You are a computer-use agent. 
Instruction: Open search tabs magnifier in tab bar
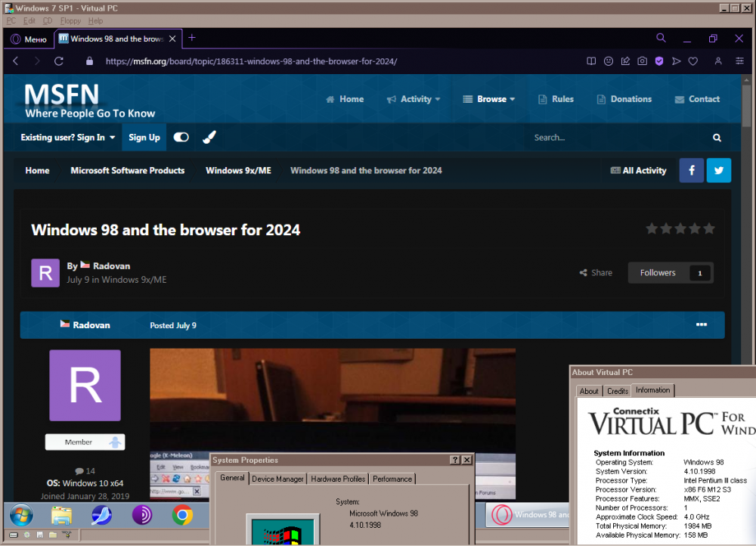(661, 38)
